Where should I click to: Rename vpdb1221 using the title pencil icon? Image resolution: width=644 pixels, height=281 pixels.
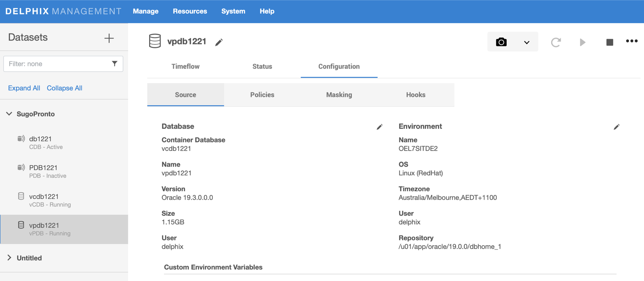(219, 42)
